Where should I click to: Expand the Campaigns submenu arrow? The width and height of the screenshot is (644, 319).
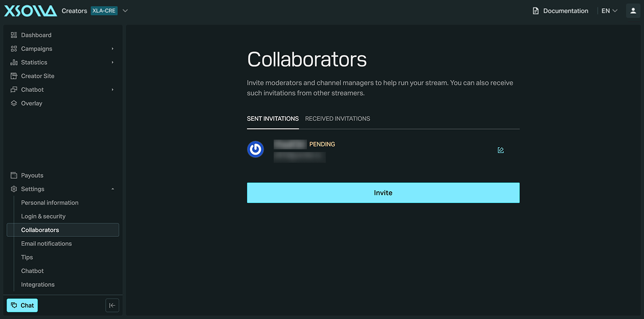coord(113,49)
